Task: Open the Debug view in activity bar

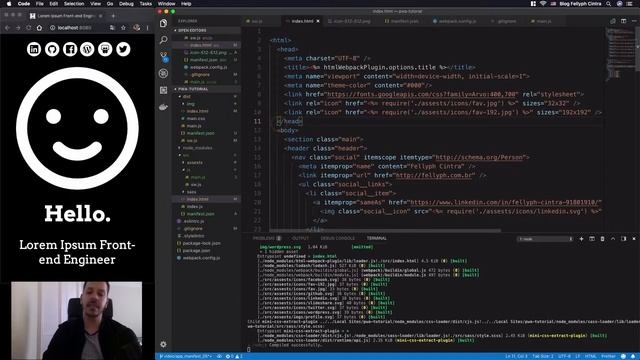Action: [163, 73]
